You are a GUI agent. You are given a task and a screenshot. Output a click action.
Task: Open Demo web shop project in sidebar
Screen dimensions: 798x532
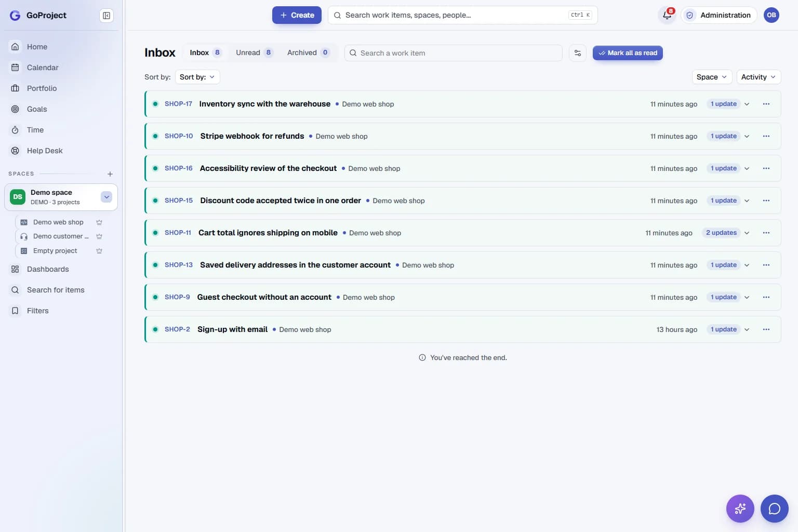(x=58, y=222)
